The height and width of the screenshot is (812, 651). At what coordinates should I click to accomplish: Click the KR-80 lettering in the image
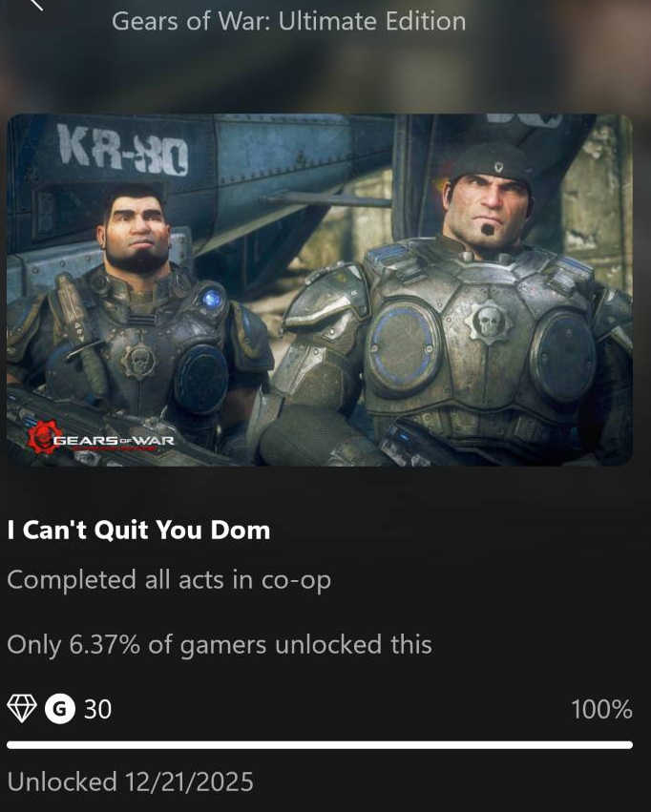123,150
